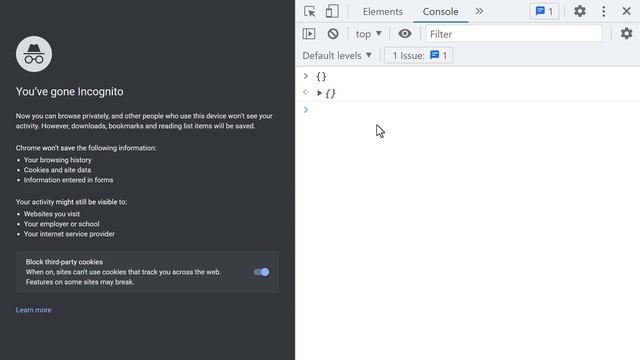Open DevTools settings gear in top bar
640x360 pixels.
[580, 11]
